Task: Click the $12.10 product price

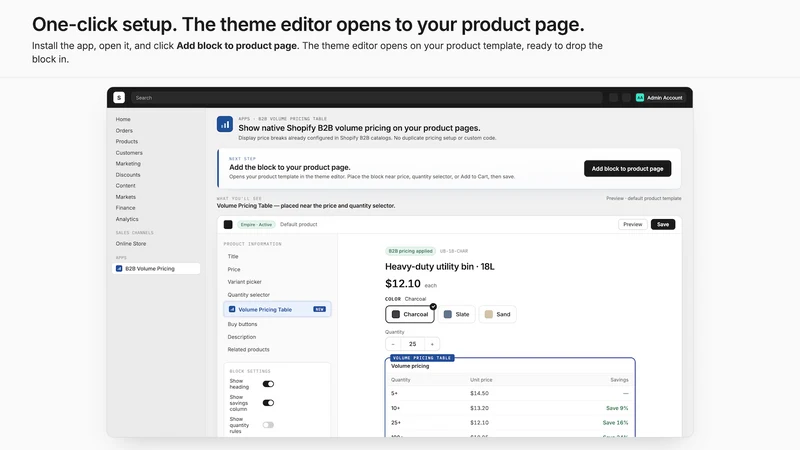Action: [x=403, y=284]
